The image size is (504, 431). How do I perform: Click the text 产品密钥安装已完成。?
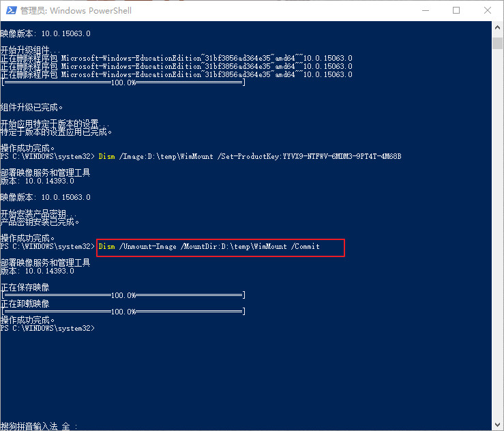(40, 222)
